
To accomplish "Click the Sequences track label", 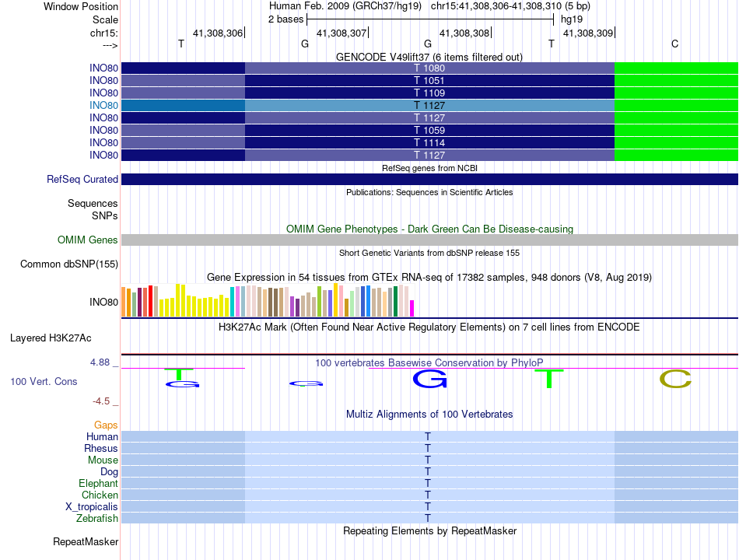I will pyautogui.click(x=93, y=203).
